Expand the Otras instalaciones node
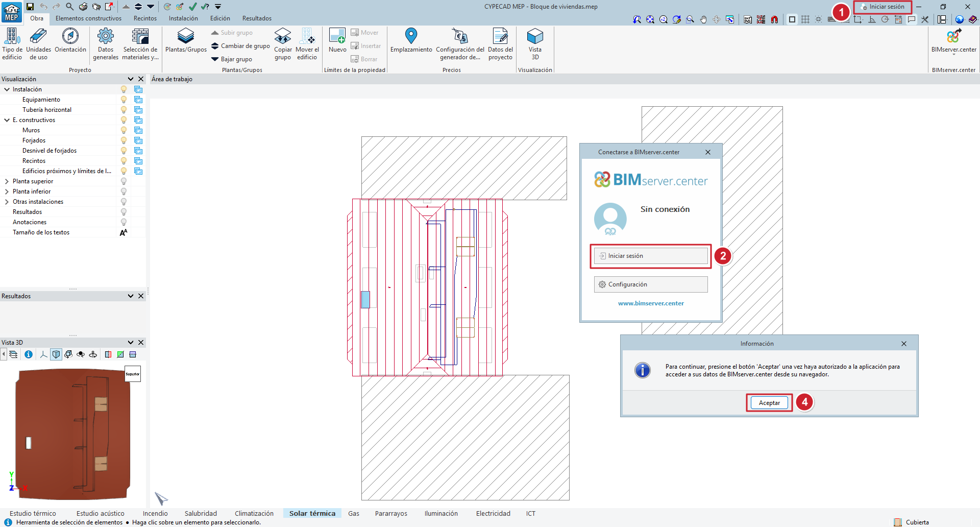The width and height of the screenshot is (980, 527). pos(7,202)
